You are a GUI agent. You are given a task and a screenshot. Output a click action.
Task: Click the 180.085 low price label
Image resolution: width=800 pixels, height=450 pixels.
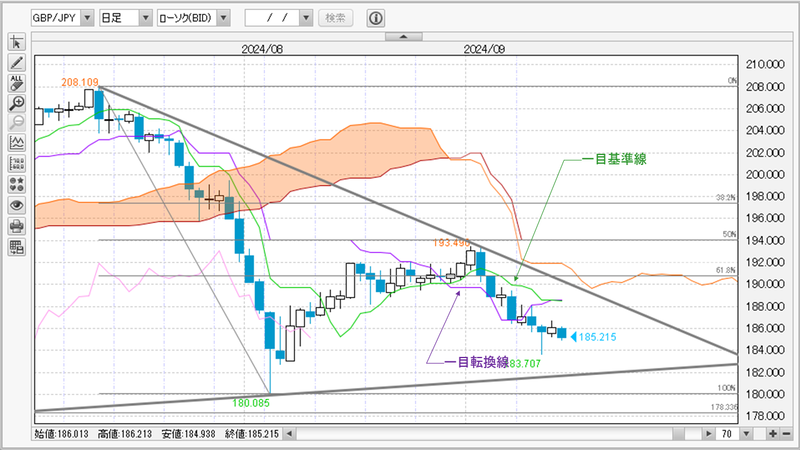(251, 403)
